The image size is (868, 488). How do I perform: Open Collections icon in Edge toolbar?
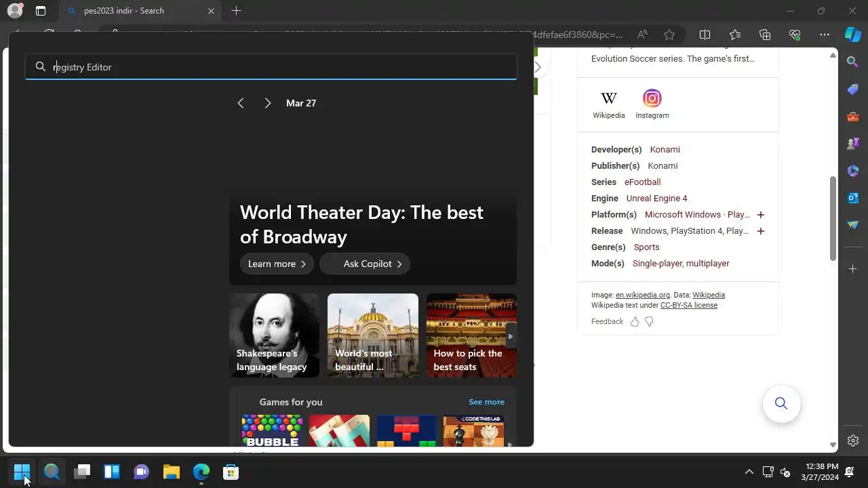[765, 35]
